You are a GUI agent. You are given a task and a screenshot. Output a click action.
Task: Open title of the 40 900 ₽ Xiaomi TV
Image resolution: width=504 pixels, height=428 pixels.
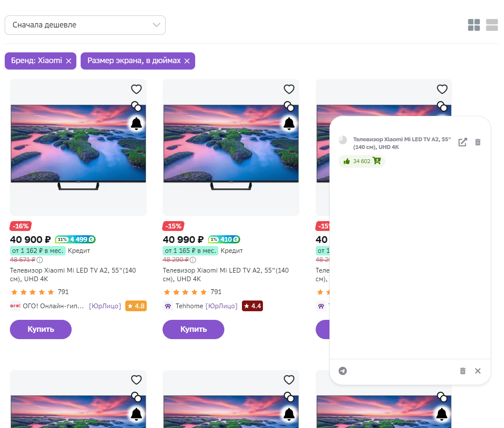73,274
